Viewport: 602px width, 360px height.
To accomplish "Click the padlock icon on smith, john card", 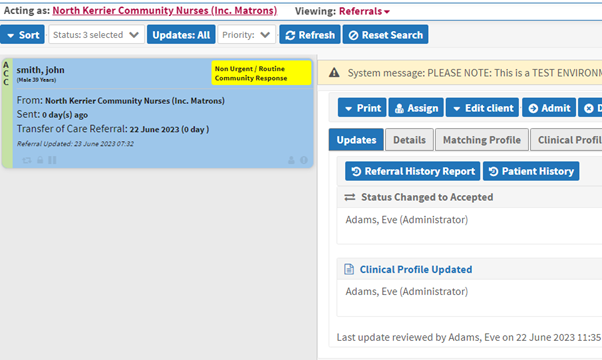I will tap(40, 160).
